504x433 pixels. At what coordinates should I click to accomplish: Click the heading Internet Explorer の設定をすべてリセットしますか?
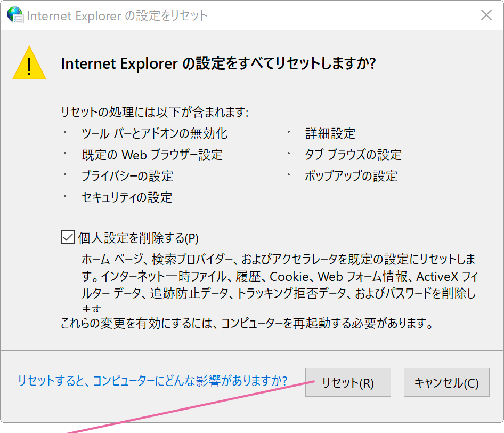point(218,63)
